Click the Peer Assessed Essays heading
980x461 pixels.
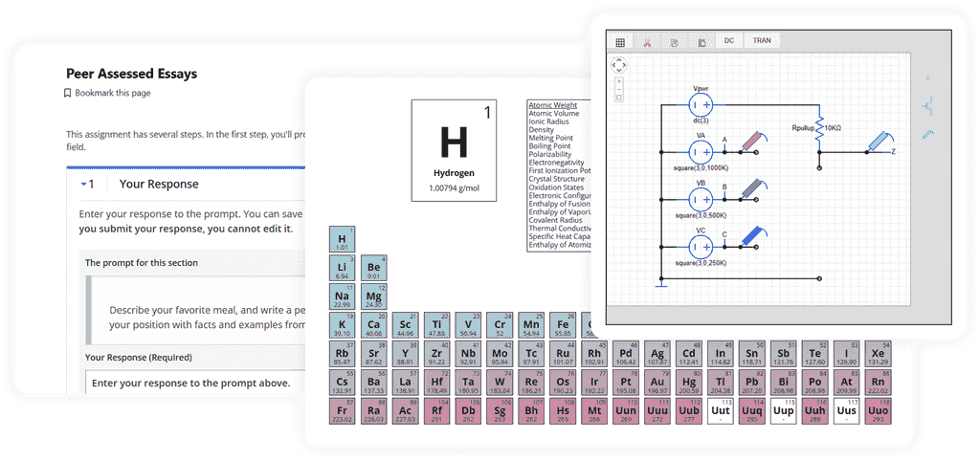[x=131, y=74]
